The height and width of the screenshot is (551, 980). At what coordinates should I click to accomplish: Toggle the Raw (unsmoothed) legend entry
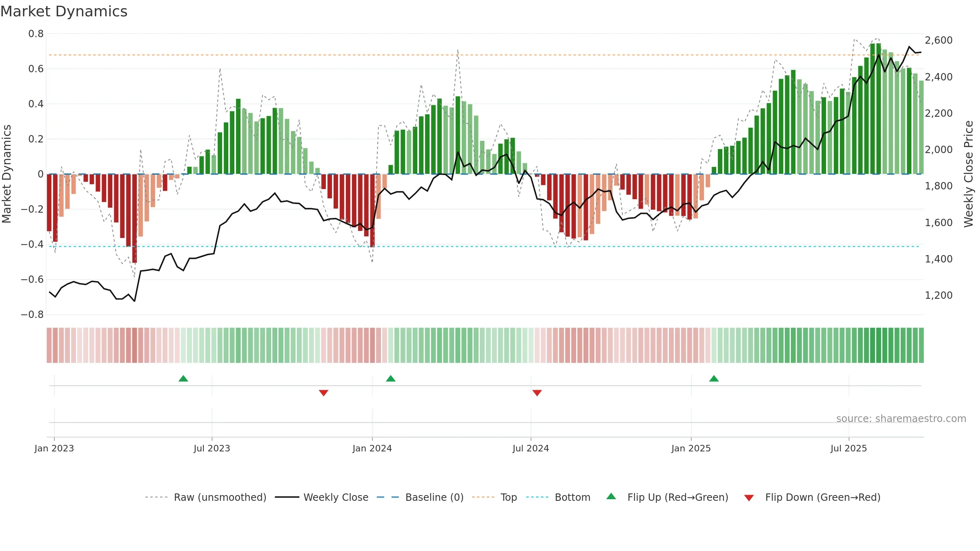(205, 497)
